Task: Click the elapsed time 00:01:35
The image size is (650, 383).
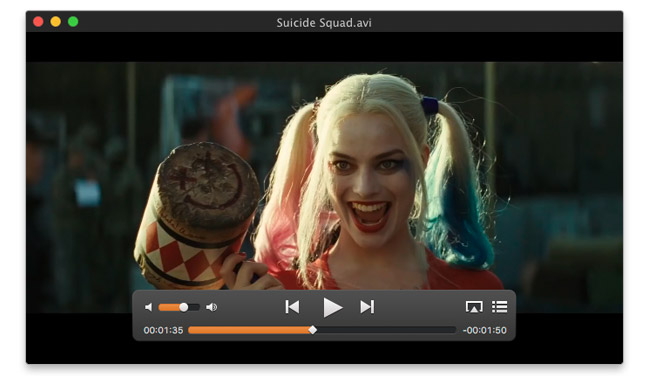Action: pyautogui.click(x=163, y=330)
